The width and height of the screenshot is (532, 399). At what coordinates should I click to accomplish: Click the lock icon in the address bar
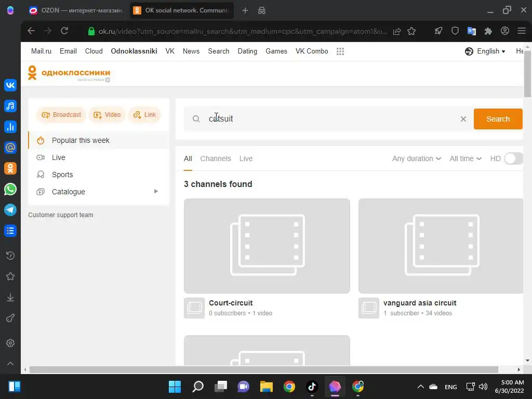click(x=91, y=31)
